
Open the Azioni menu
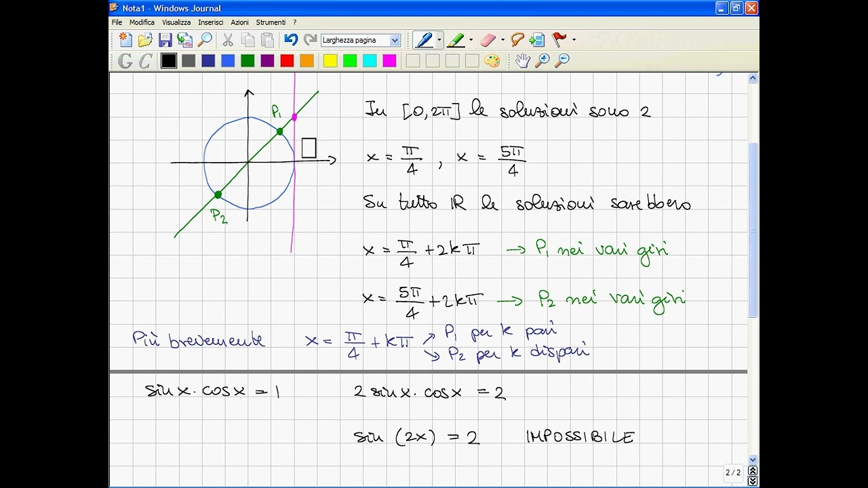[x=239, y=22]
